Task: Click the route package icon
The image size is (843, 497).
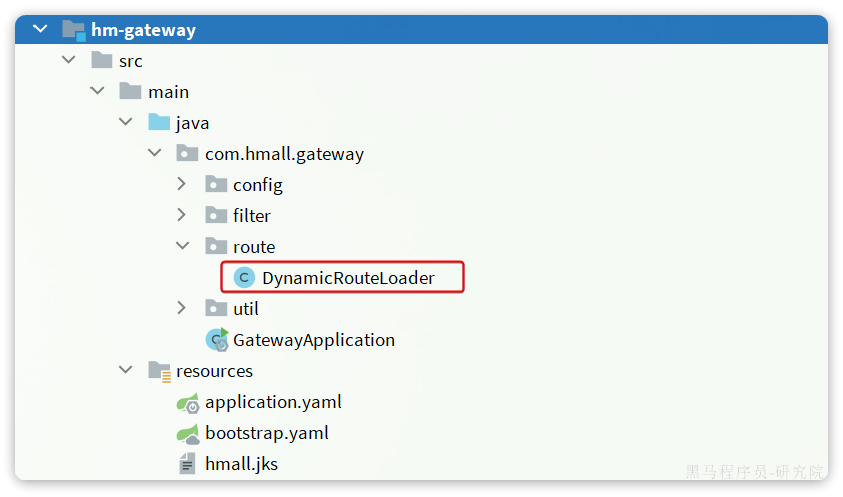Action: click(216, 247)
